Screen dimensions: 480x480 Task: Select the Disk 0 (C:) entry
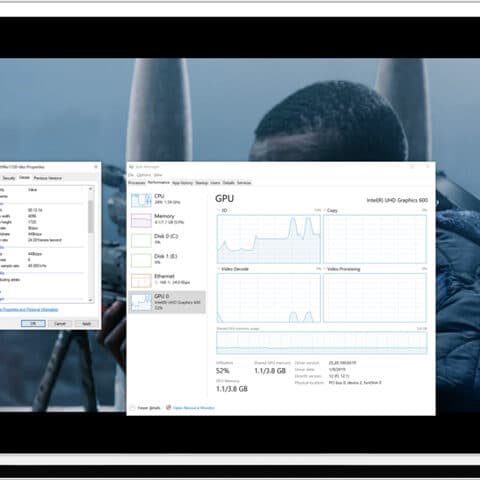167,240
